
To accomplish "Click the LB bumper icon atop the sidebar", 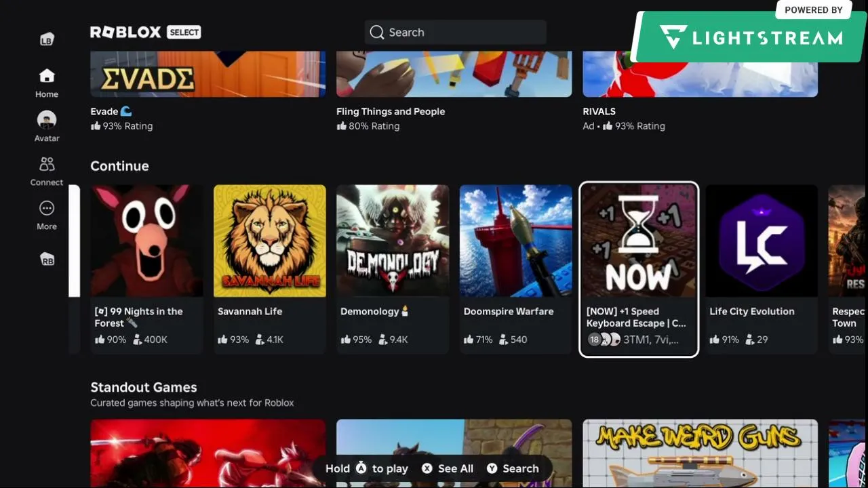I will coord(47,39).
